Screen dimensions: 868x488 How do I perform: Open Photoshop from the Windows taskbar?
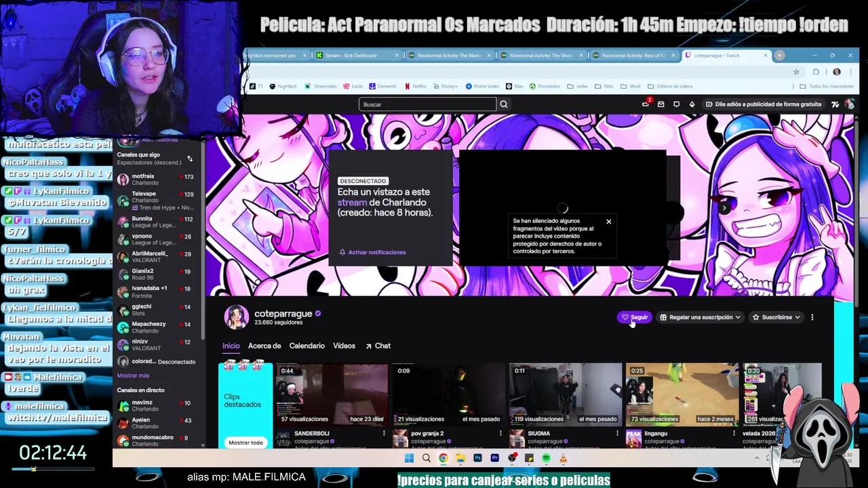[477, 458]
